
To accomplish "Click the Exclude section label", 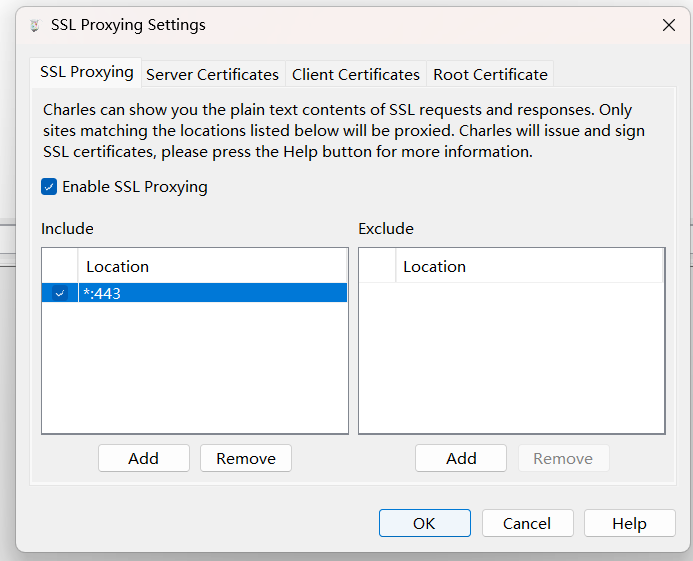I will point(386,229).
